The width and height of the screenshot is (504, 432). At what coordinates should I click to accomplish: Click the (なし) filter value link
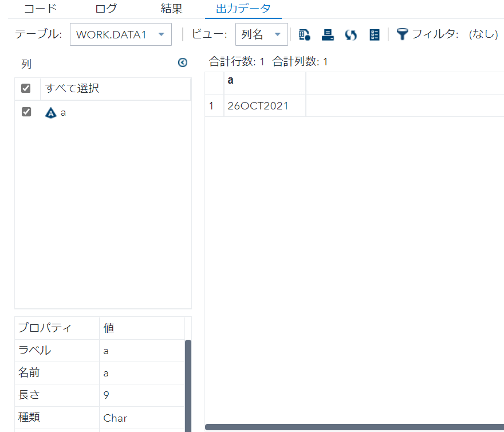[483, 35]
